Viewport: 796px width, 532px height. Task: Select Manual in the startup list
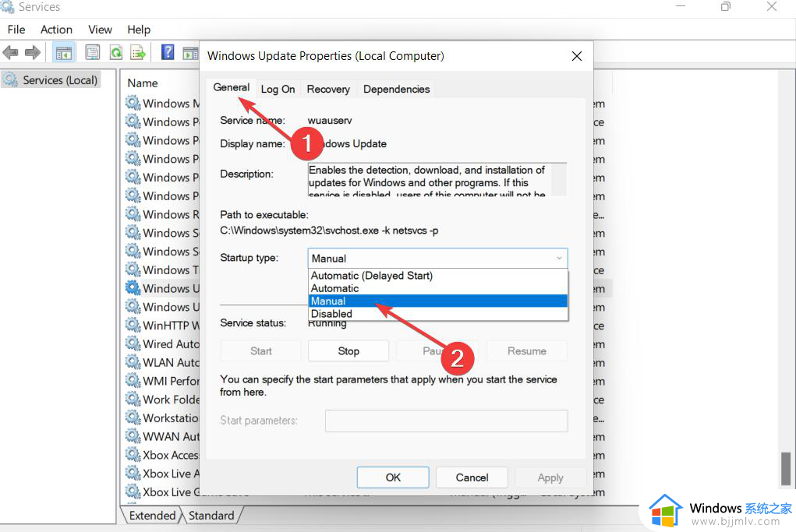click(x=437, y=301)
